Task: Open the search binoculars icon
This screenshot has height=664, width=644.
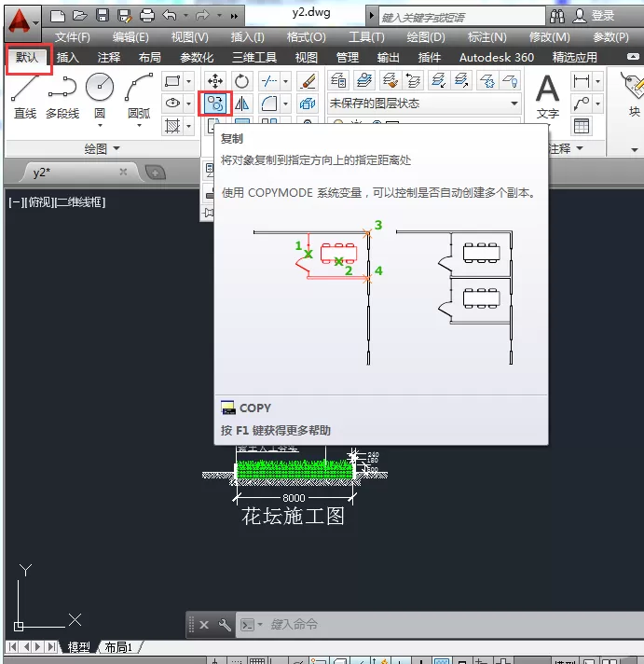Action: (x=556, y=16)
